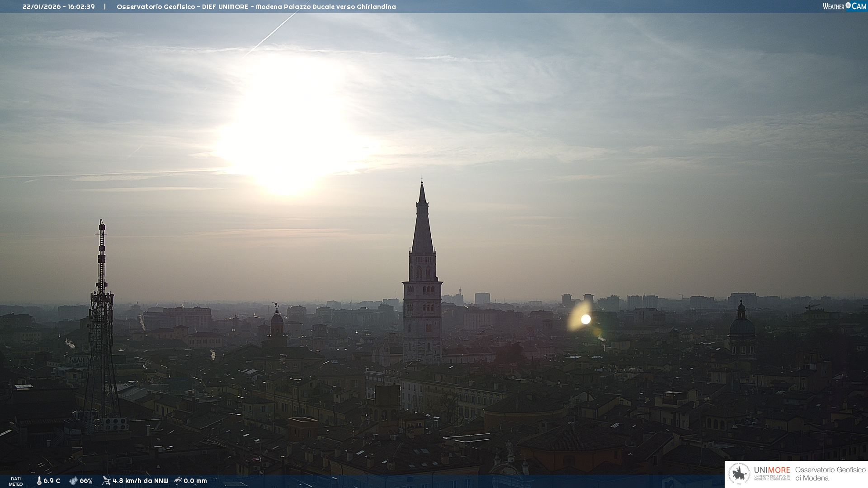Click the 66% humidity value
The image size is (868, 488).
[x=86, y=481]
